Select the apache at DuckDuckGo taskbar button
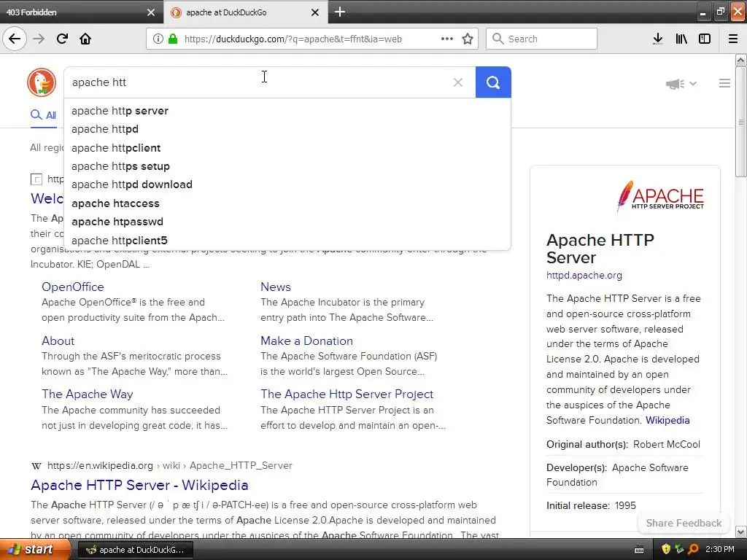The image size is (747, 560). point(135,550)
